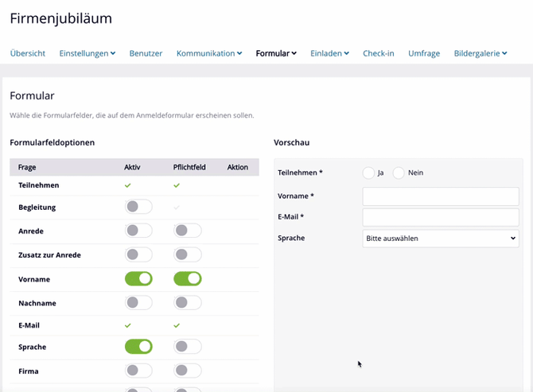
Task: Enable the Anrede active toggle
Action: tap(138, 231)
